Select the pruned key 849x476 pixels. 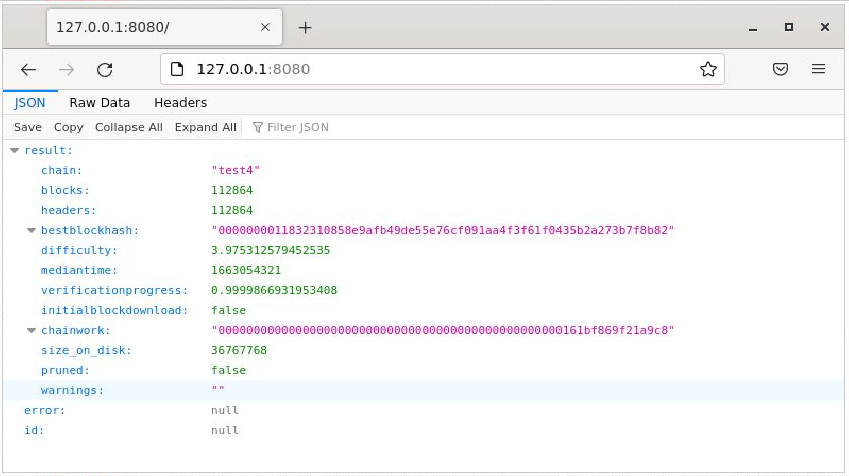tap(65, 370)
